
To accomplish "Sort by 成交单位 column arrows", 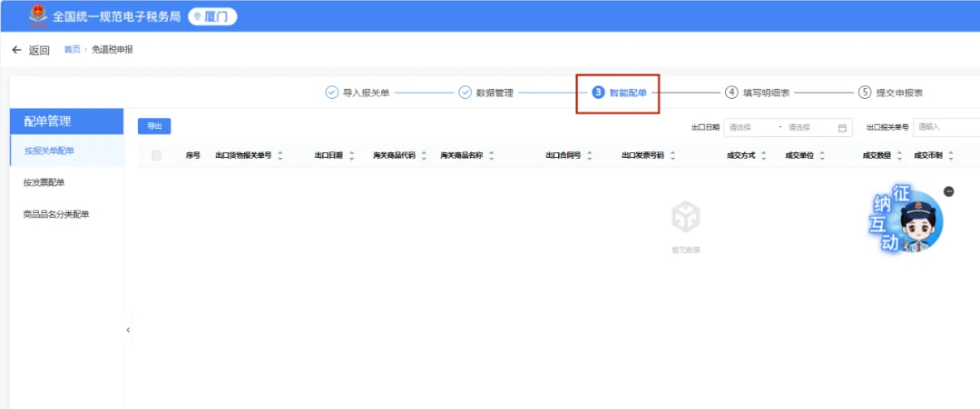I will [x=822, y=156].
